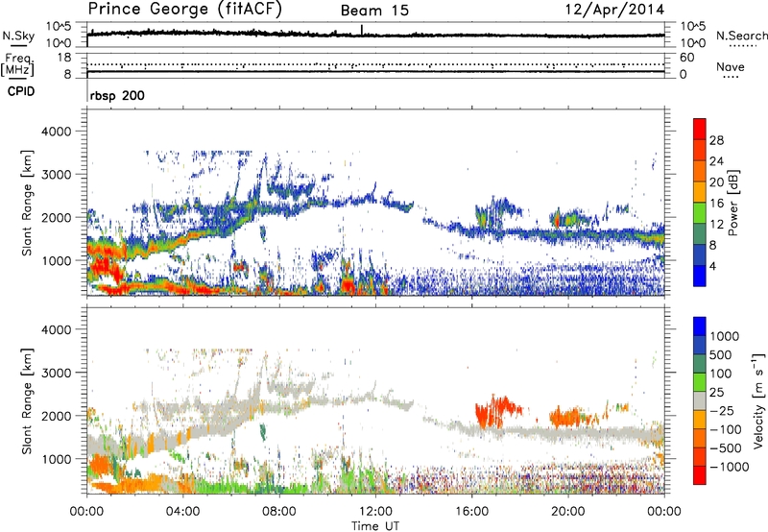Click the '18' frequency axis tick label
Image resolution: width=768 pixels, height=532 pixels.
(64, 58)
